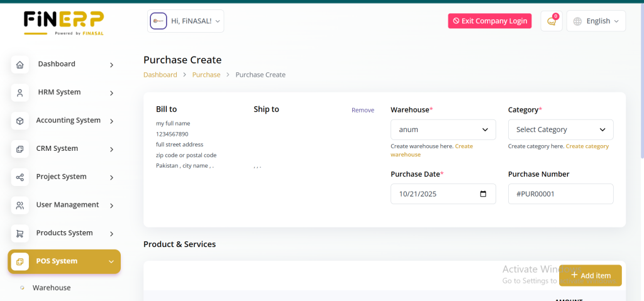Viewport: 644px width, 301px height.
Task: Click the Project System share icon
Action: [x=20, y=177]
